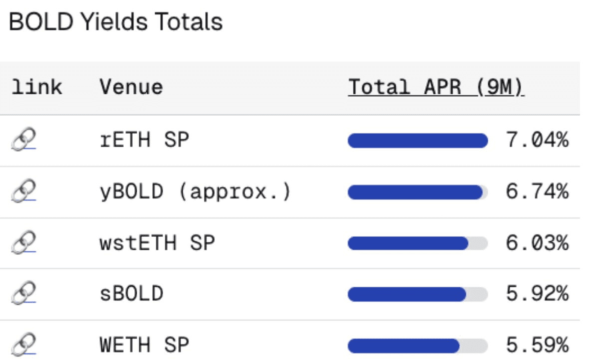
Task: Select the WETH SP venue name
Action: point(144,345)
